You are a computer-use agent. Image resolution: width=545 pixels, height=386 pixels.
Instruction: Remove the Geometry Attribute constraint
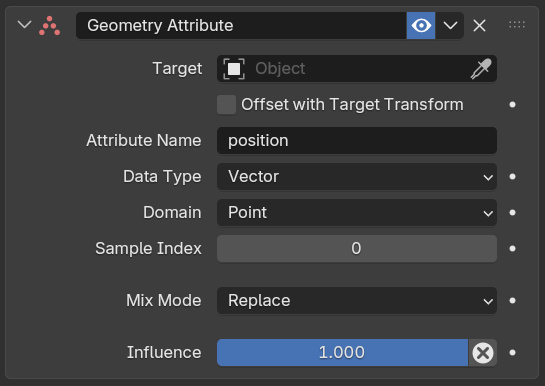(x=479, y=25)
